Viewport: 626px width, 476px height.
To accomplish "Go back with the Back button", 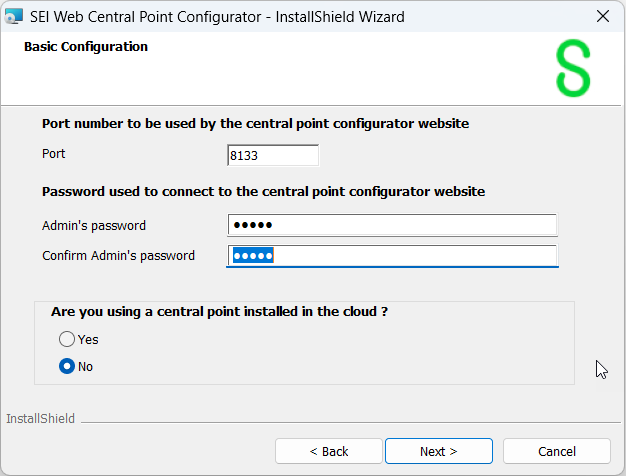I will pyautogui.click(x=328, y=451).
